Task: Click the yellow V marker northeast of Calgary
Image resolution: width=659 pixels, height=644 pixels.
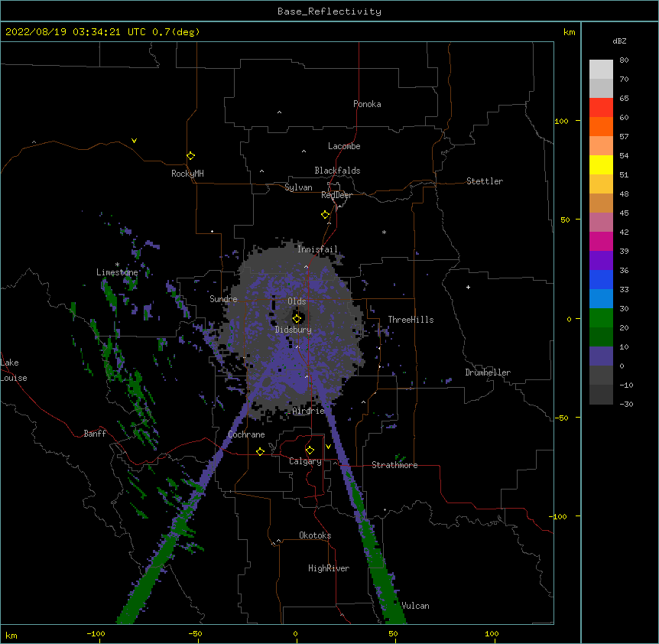Action: [x=328, y=447]
